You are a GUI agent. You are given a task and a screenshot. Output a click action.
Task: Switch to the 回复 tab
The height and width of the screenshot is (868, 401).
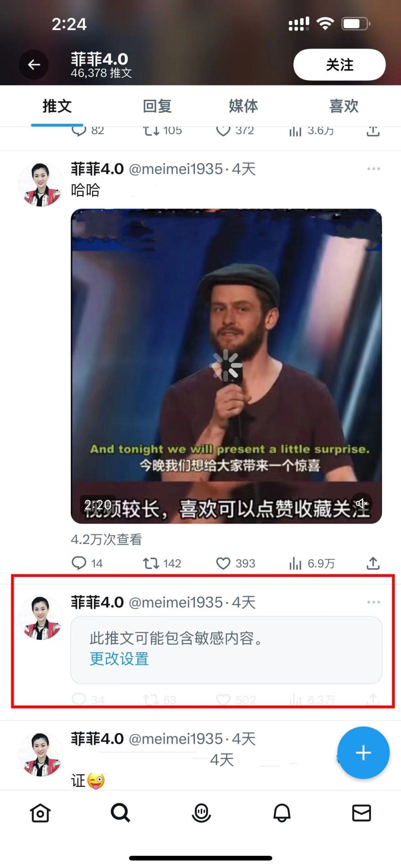(157, 106)
